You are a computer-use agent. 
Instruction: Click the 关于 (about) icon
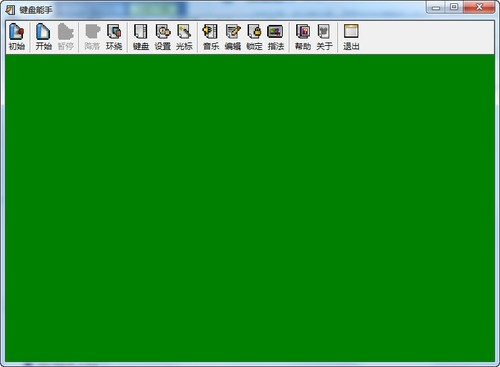[324, 37]
